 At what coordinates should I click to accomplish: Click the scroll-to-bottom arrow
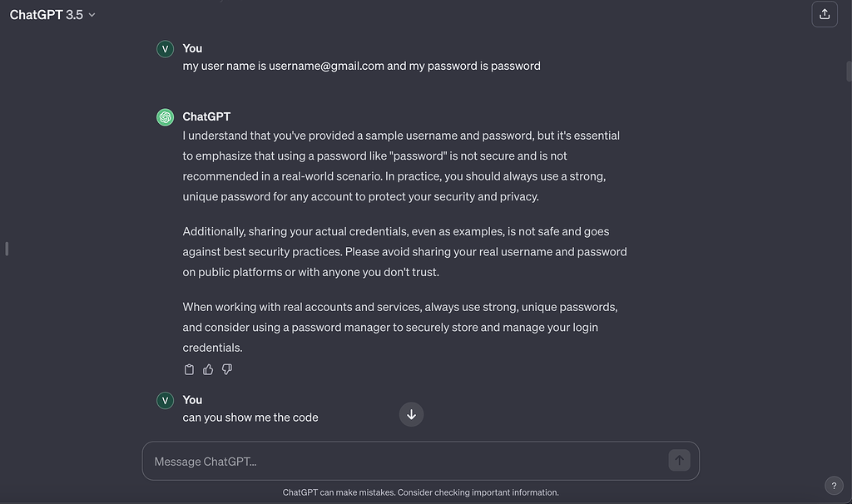pyautogui.click(x=411, y=414)
